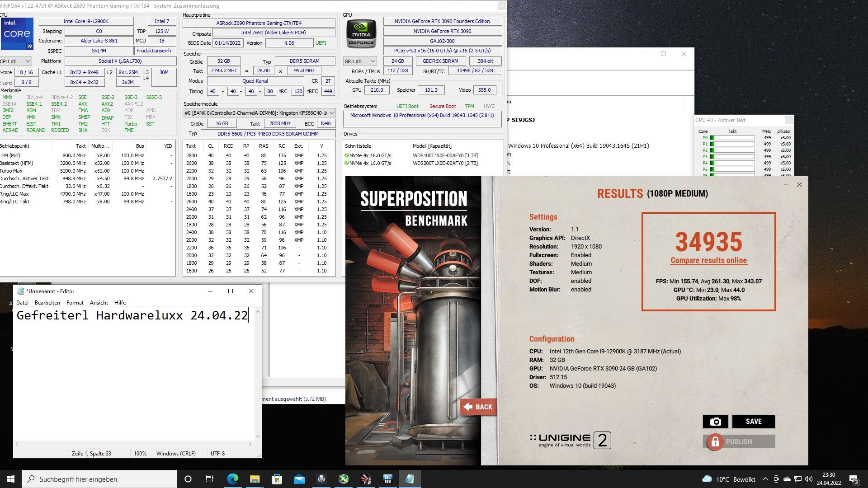The height and width of the screenshot is (488, 868).
Task: Click the DDR5-5600 / PC5-44800 type field
Action: [268, 134]
